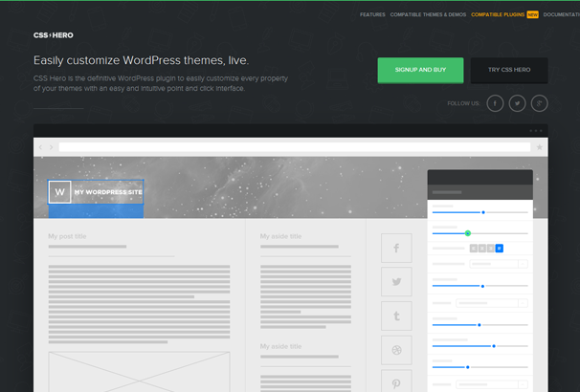Open the Features nav link
The height and width of the screenshot is (392, 580).
click(372, 14)
